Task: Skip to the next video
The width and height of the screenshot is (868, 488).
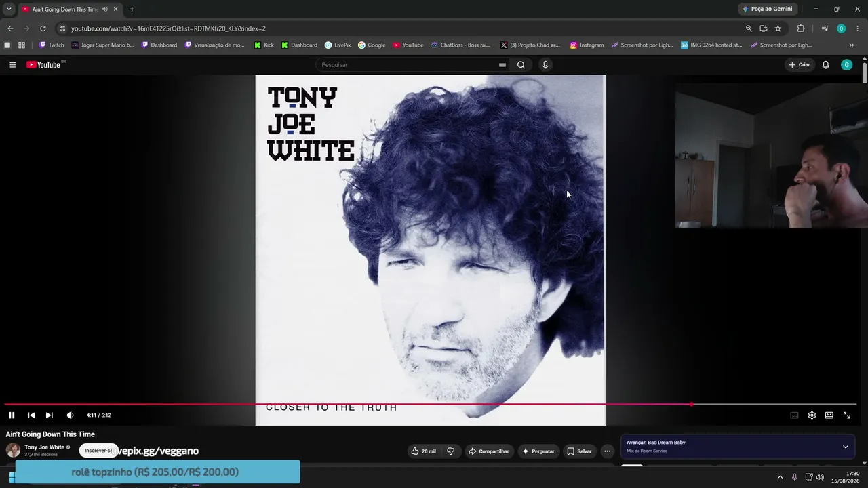Action: click(x=49, y=415)
